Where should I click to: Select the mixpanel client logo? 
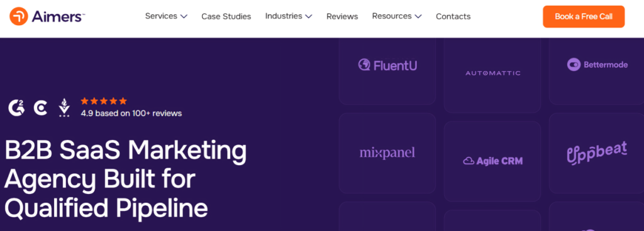[x=387, y=153]
